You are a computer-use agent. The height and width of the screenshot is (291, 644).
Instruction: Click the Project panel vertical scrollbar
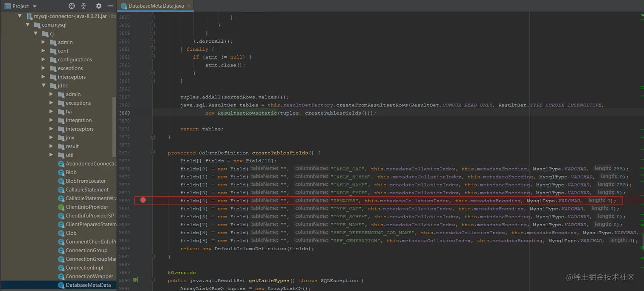tap(114, 126)
